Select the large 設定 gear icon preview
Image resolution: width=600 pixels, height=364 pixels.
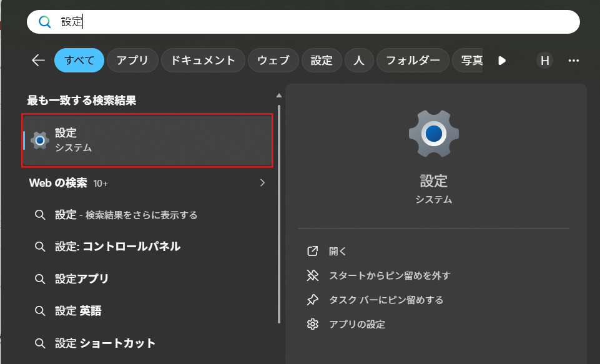tap(433, 133)
